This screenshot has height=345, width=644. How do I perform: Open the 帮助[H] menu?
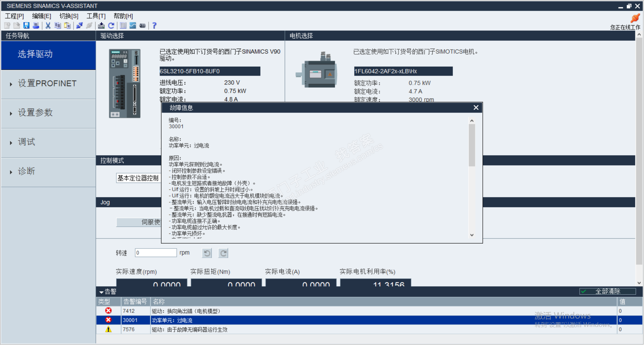[123, 16]
